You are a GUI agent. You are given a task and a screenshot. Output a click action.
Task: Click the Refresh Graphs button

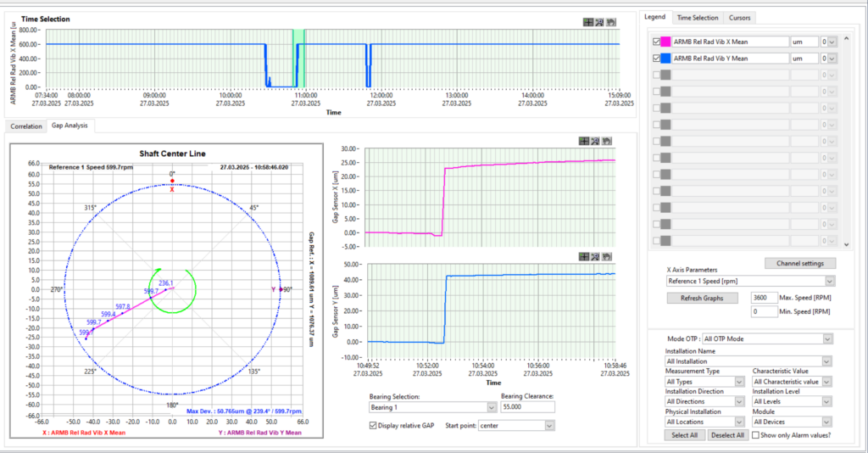702,298
